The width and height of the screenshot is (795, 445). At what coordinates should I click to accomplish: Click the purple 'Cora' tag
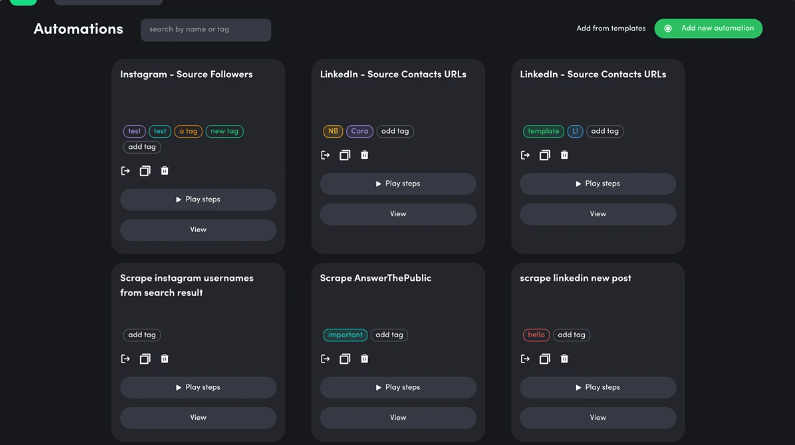coord(360,131)
